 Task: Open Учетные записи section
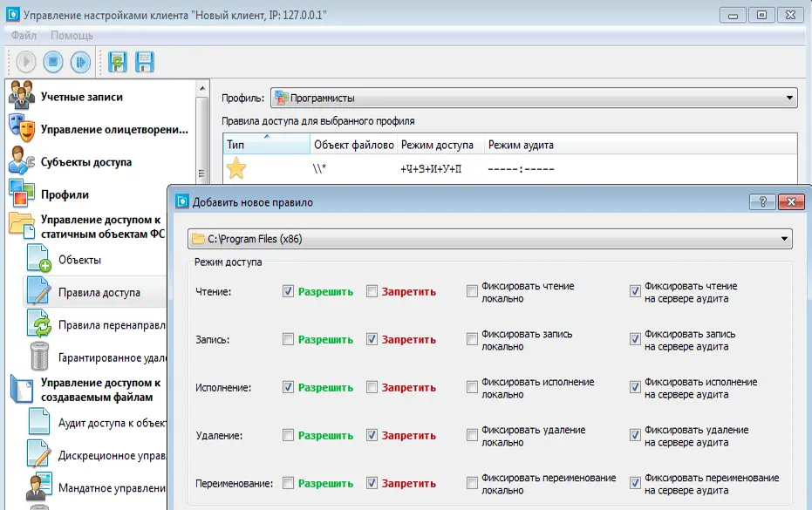tap(81, 97)
